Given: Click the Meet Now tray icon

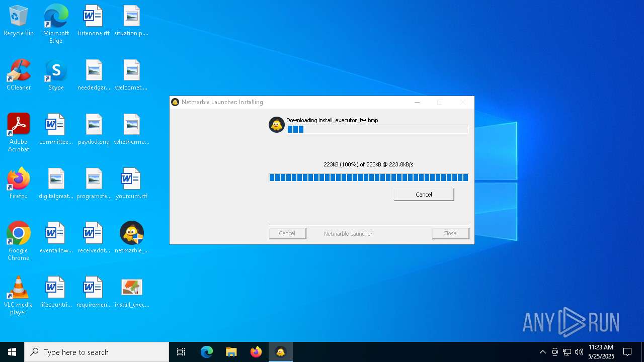Looking at the screenshot, I should 555,352.
